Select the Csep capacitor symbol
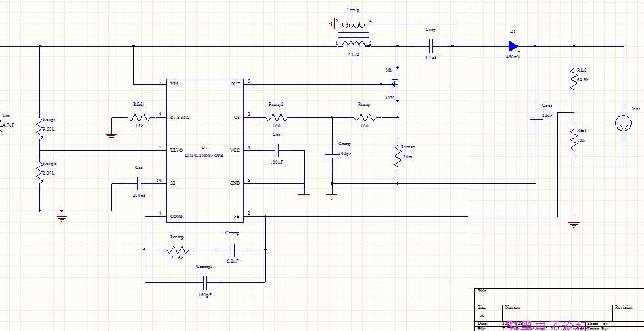Screen dimensions: 644x331 [x=431, y=45]
